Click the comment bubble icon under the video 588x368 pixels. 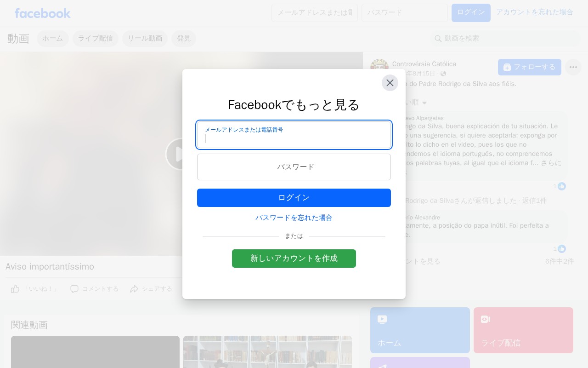coord(74,289)
